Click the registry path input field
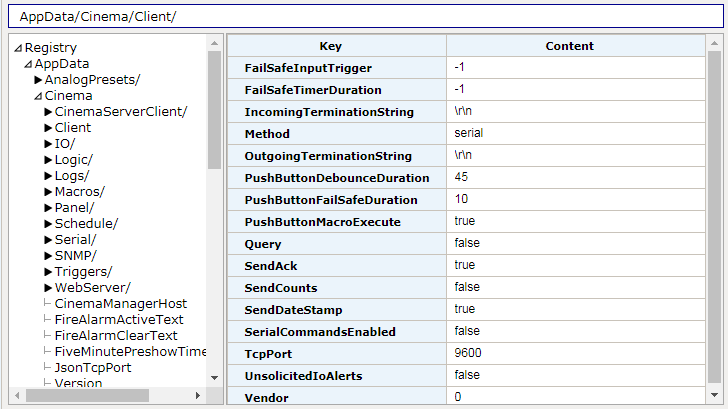The height and width of the screenshot is (409, 728). pos(366,17)
